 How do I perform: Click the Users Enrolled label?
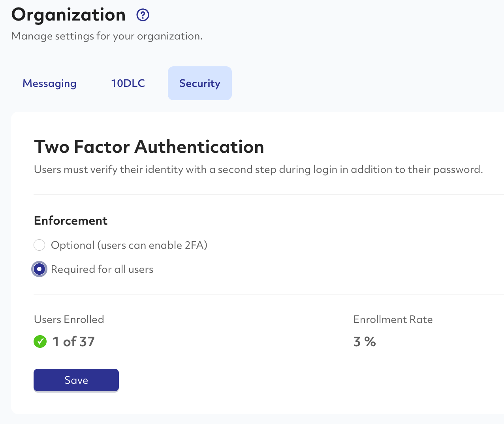tap(69, 319)
